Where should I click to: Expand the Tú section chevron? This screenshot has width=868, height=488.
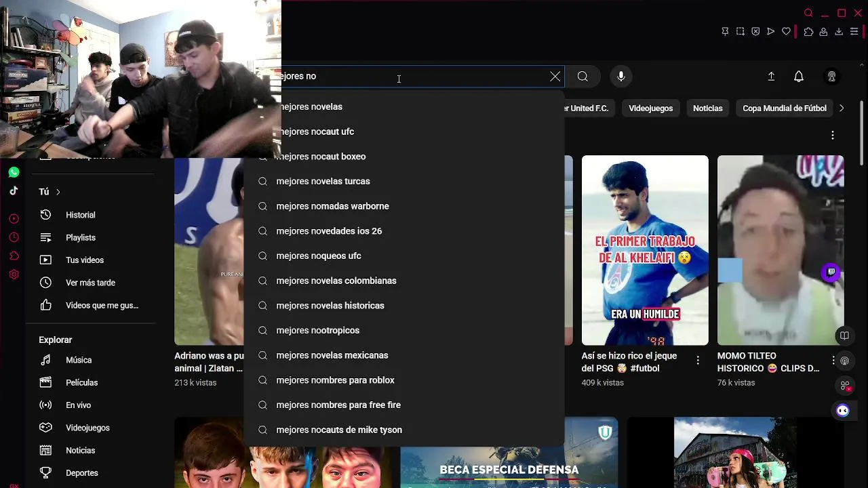58,192
